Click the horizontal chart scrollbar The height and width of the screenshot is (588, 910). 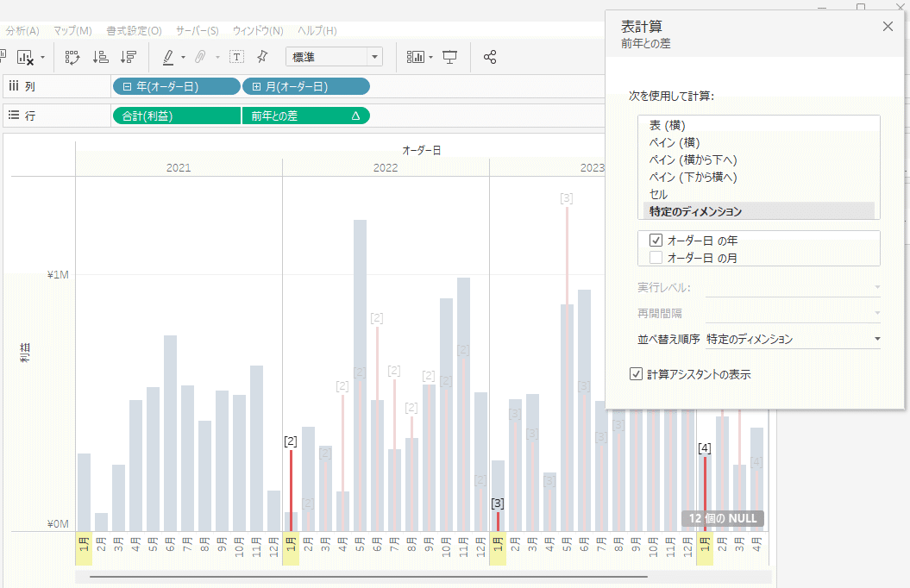tap(368, 577)
